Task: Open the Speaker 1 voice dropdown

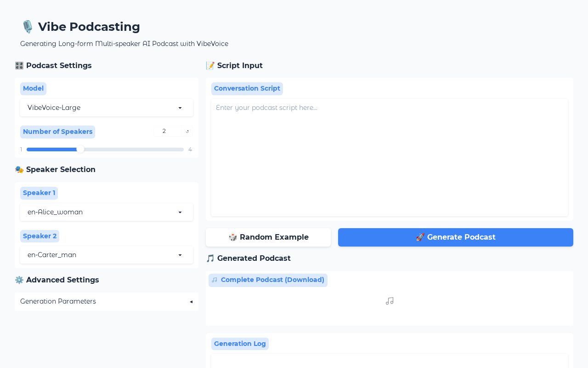Action: click(107, 212)
